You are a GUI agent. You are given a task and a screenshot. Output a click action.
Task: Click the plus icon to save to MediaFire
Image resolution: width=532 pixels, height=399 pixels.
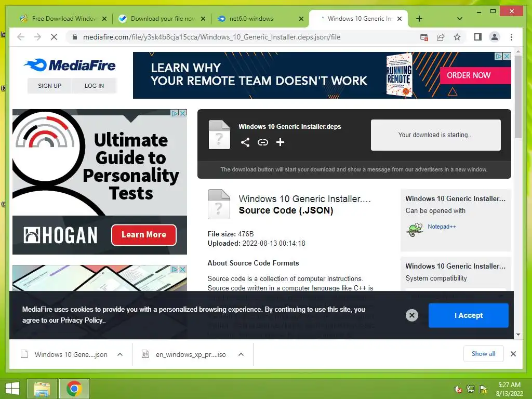click(x=280, y=142)
